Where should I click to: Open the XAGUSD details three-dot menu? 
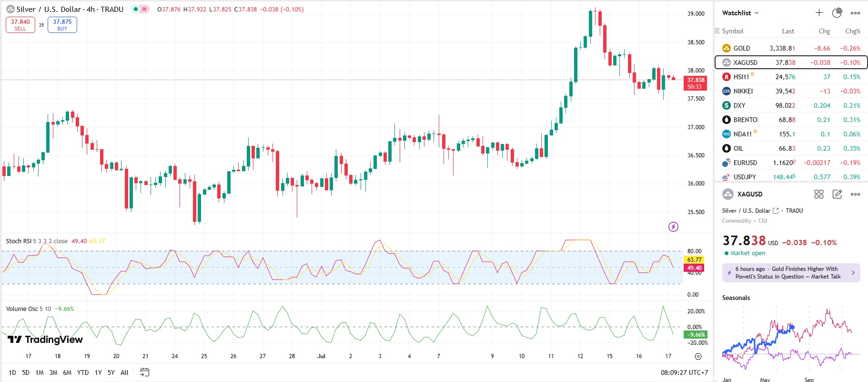pyautogui.click(x=855, y=194)
